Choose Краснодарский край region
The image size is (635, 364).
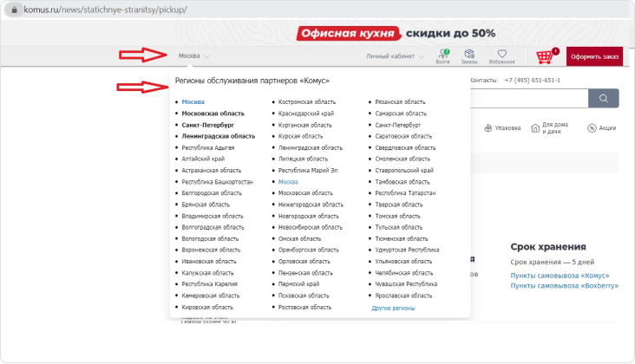[x=306, y=114]
